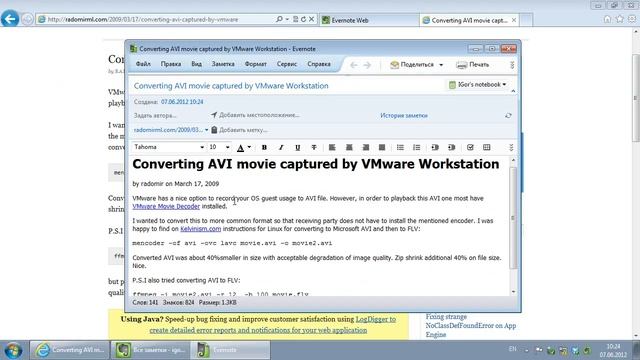Open the note history link
The image size is (640, 360).
pyautogui.click(x=404, y=116)
